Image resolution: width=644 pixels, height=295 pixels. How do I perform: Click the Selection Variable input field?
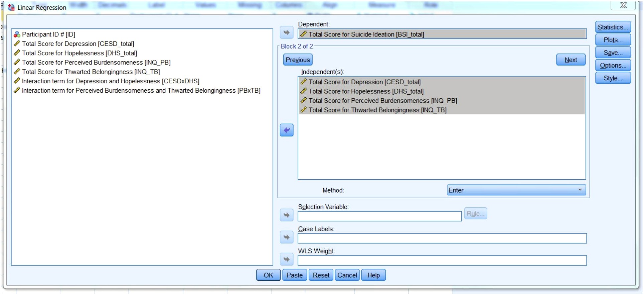pos(379,216)
